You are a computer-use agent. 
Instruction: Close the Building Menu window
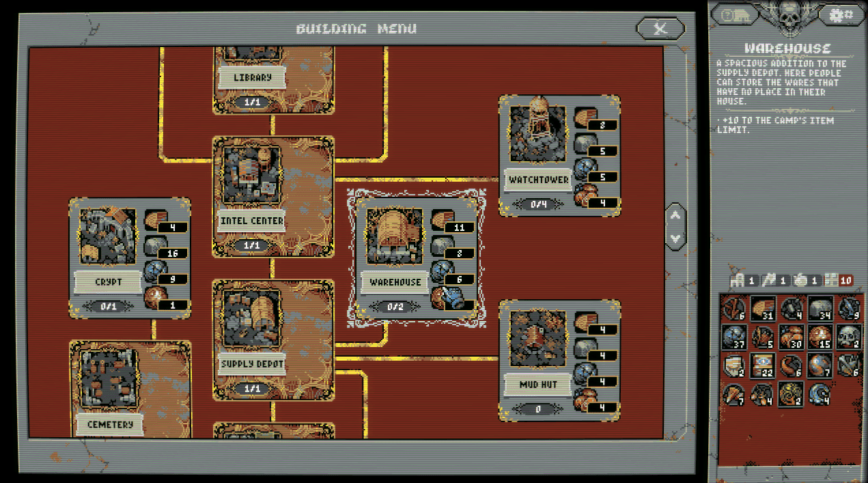tap(660, 28)
